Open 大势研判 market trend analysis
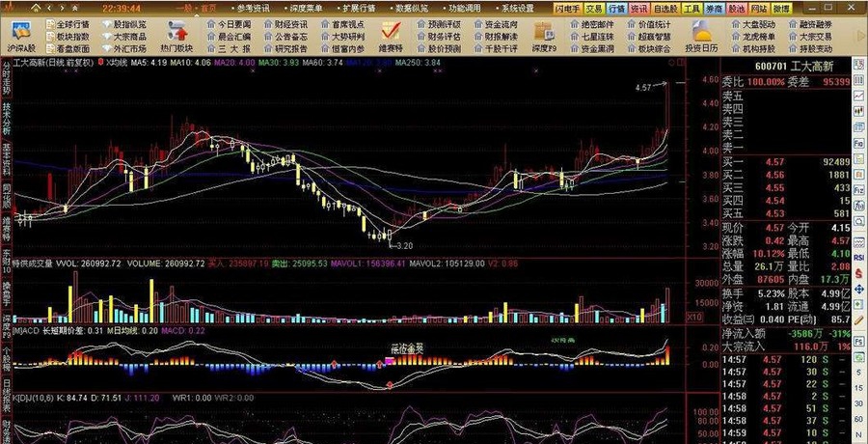868x444 pixels. [x=342, y=37]
